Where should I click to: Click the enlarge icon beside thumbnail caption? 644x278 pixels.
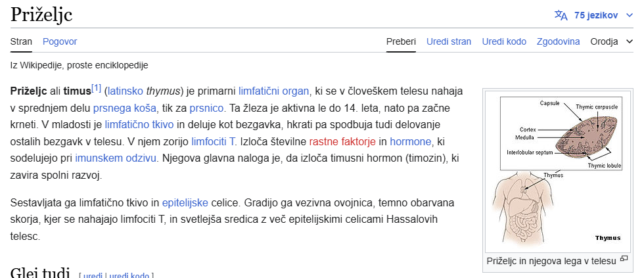coord(624,260)
